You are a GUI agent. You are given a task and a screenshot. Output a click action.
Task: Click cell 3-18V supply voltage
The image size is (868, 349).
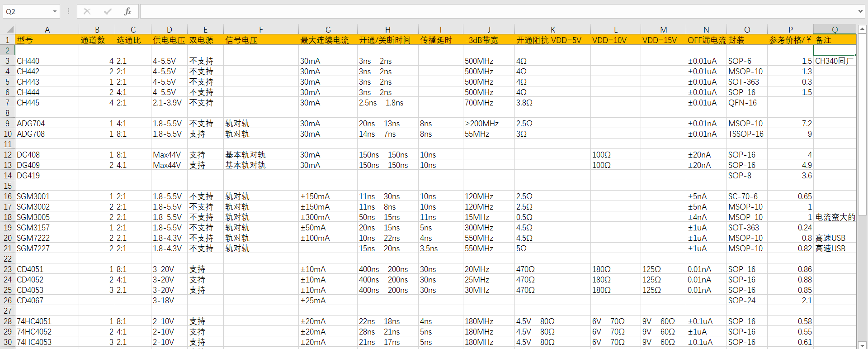tap(169, 300)
